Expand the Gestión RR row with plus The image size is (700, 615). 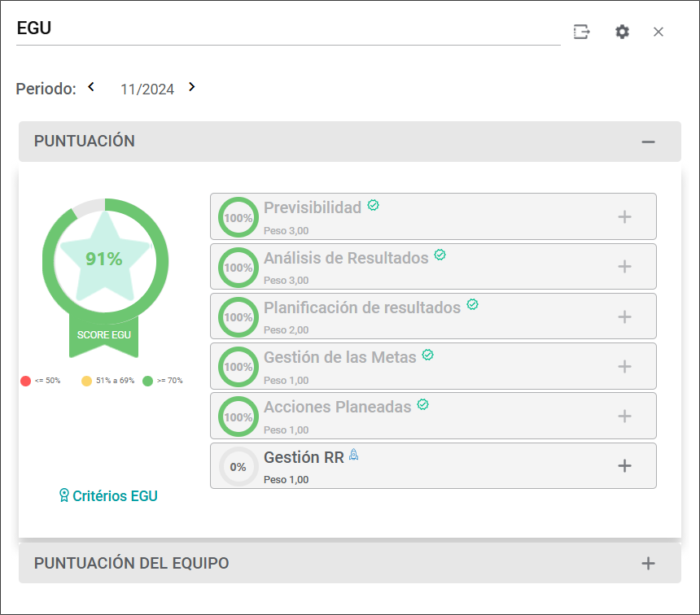click(x=624, y=466)
